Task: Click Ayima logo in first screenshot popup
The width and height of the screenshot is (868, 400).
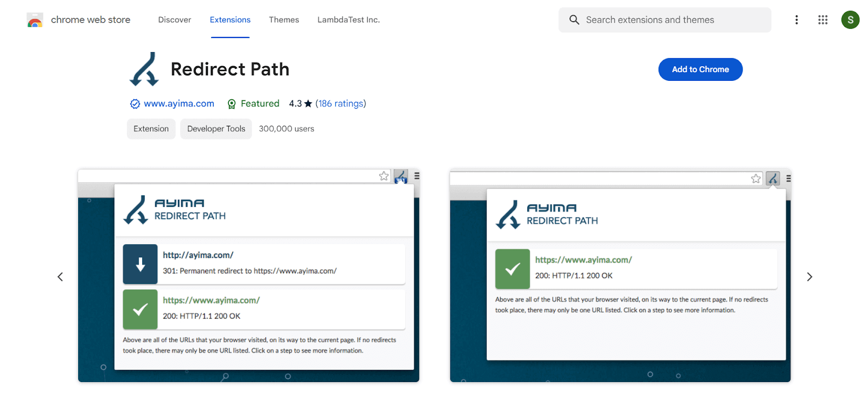Action: point(175,210)
